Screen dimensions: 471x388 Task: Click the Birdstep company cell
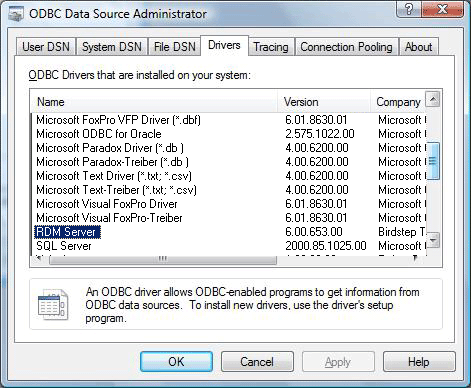click(x=402, y=232)
